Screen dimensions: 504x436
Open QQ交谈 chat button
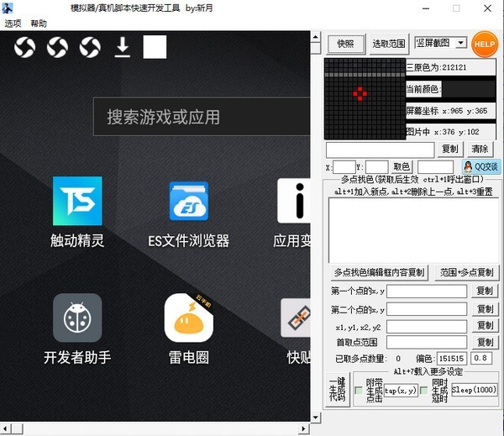(480, 167)
